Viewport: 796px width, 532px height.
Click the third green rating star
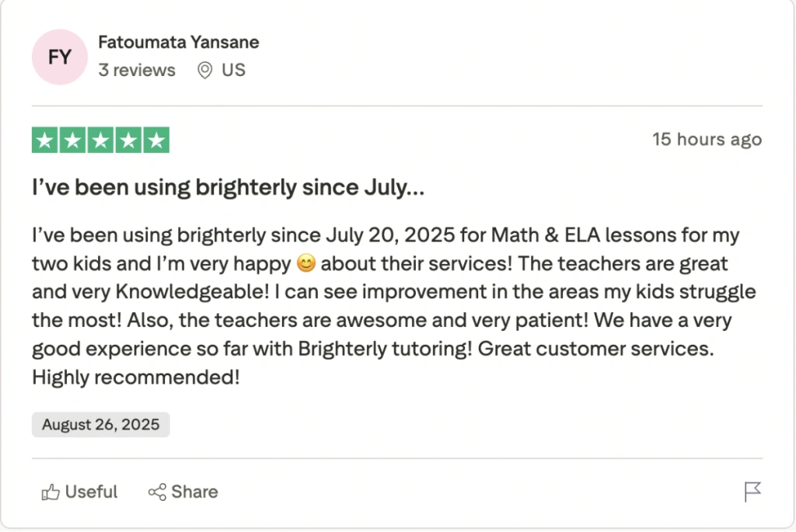click(101, 140)
